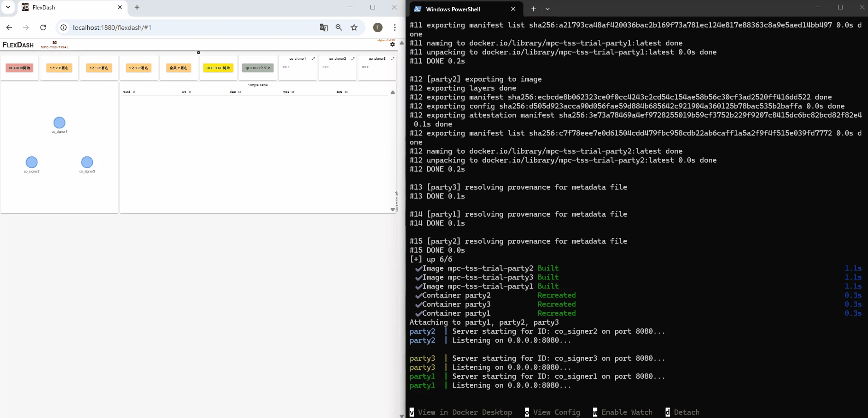
Task: Expand the co_signer2 status card
Action: click(353, 59)
